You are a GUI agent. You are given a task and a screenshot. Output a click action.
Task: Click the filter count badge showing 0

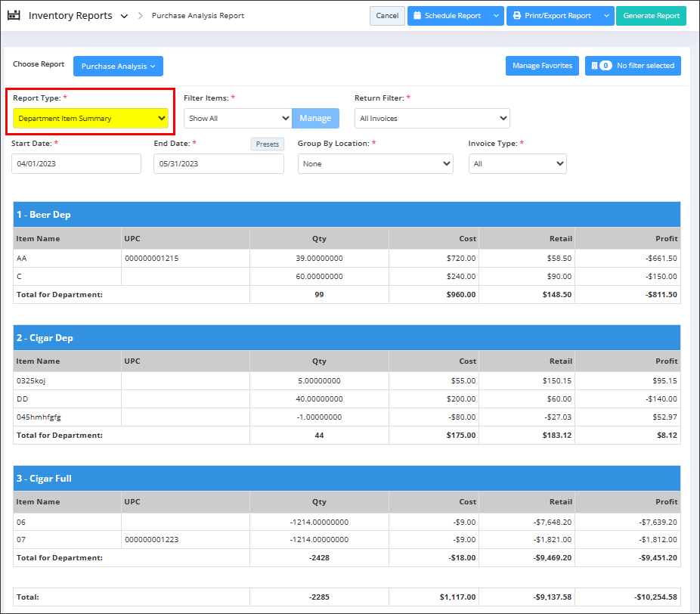[606, 66]
